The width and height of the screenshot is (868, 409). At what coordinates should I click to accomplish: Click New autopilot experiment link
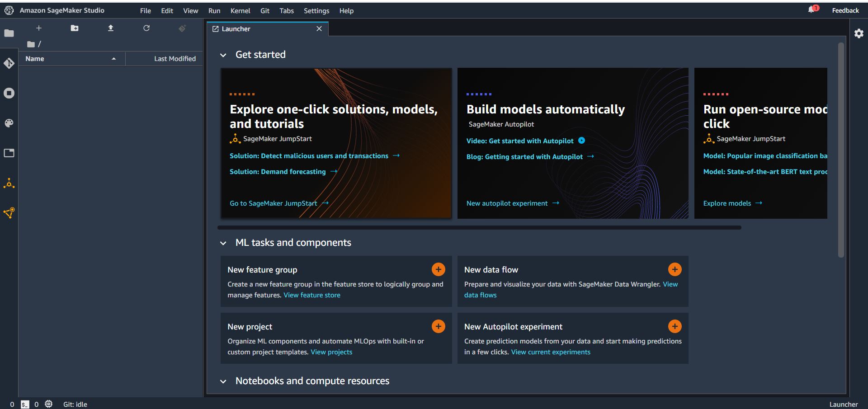click(513, 203)
